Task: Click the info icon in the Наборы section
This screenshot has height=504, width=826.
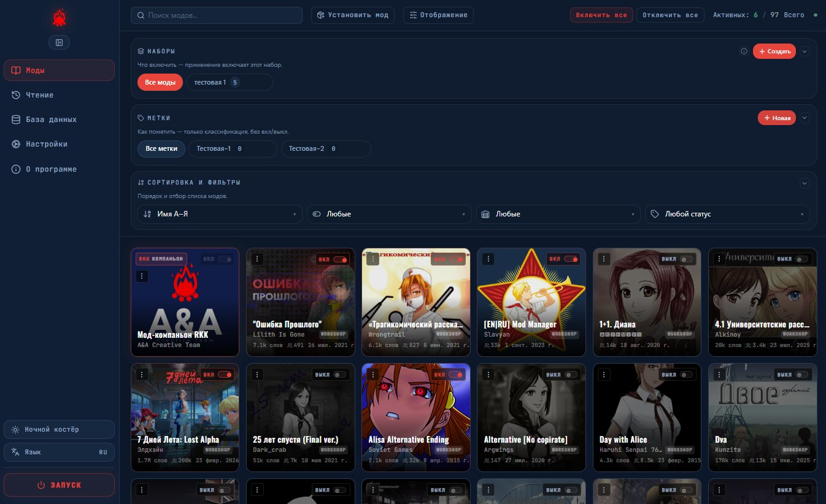Action: pyautogui.click(x=744, y=52)
